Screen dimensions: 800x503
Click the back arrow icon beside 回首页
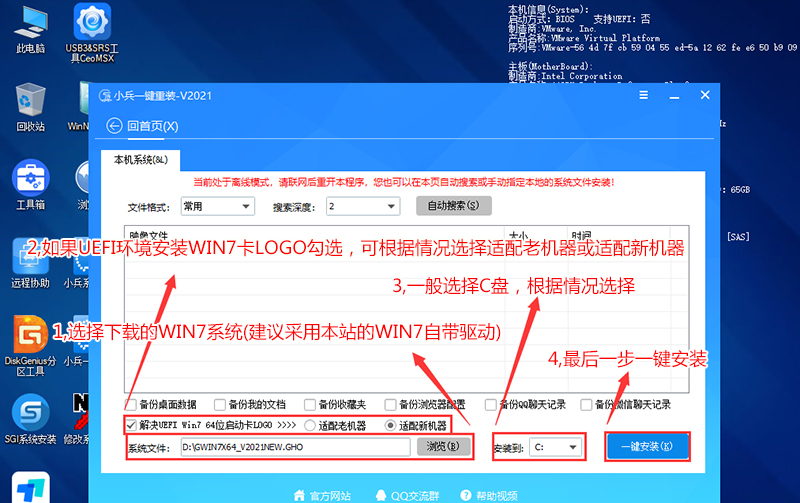[114, 125]
